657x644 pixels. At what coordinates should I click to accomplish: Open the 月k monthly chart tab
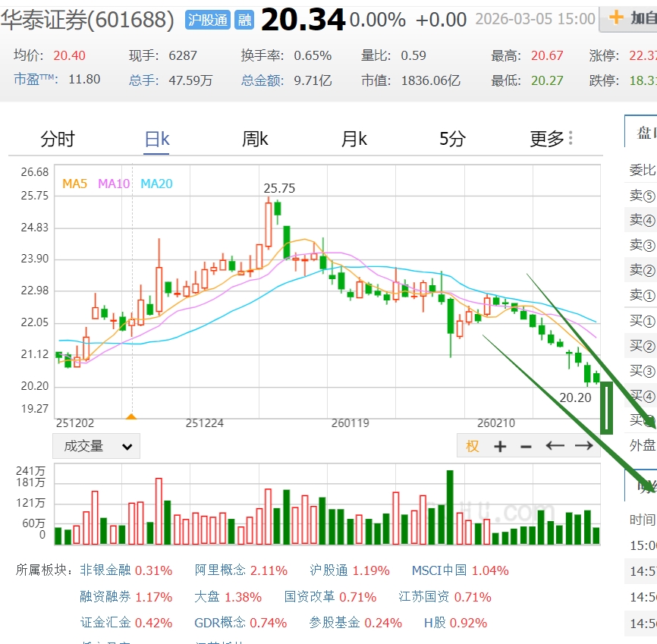(x=354, y=139)
